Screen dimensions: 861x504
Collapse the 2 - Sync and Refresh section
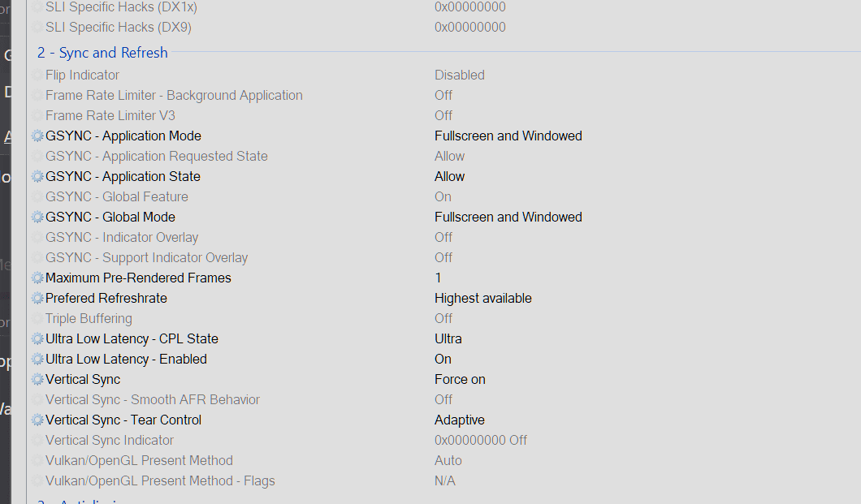coord(102,53)
